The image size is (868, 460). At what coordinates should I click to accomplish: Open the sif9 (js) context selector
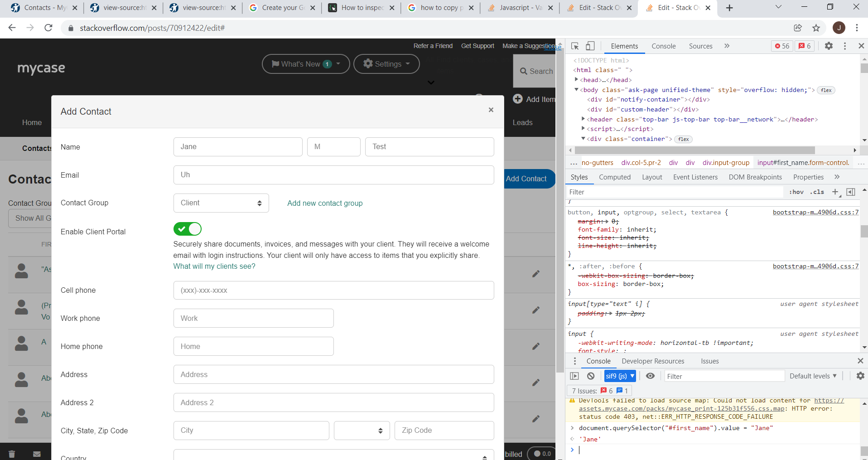620,376
